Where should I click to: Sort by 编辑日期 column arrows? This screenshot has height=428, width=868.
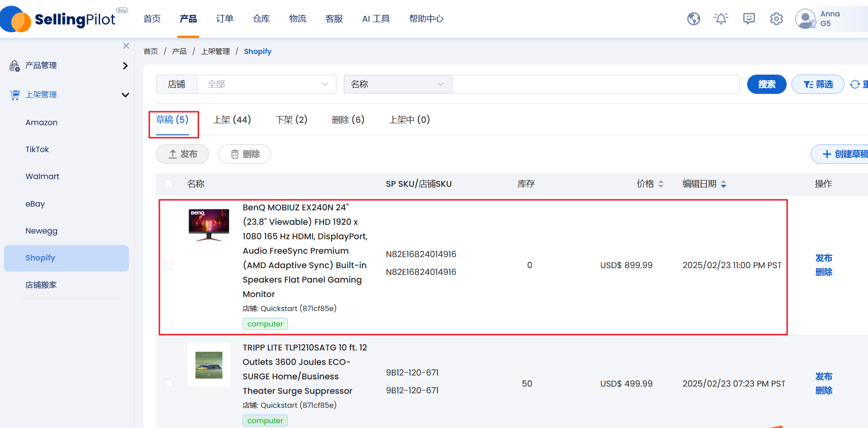723,184
